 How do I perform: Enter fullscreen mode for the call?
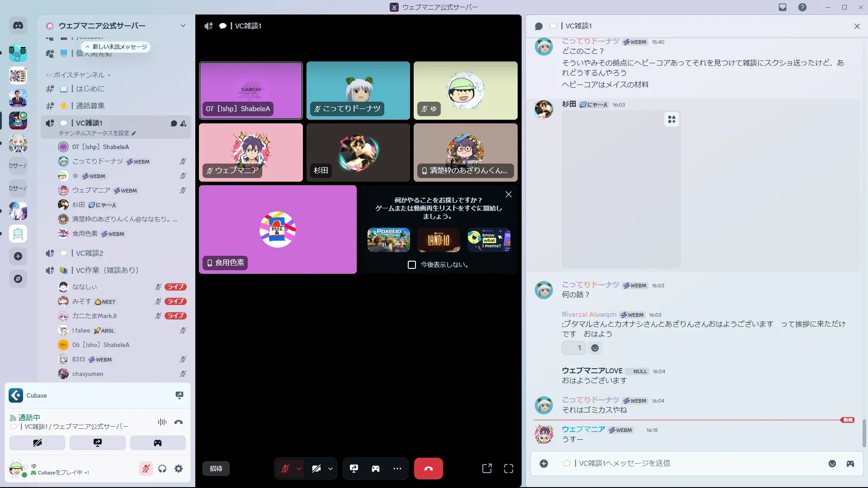coord(509,469)
